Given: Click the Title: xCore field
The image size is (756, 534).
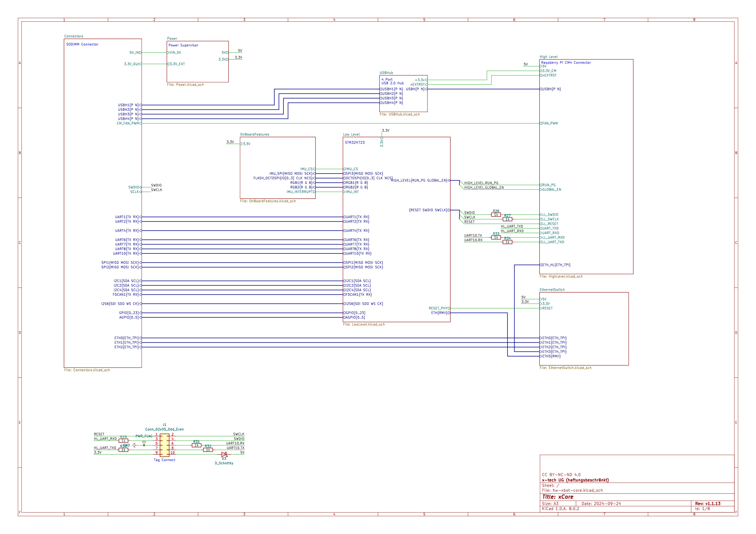Looking at the screenshot, I should 558,497.
